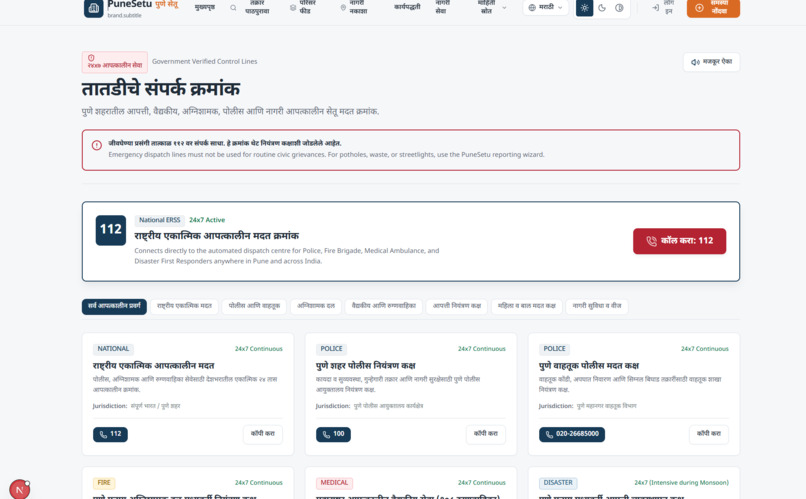806x499 pixels.
Task: Open the नागरी सेवा nav item
Action: [442, 7]
